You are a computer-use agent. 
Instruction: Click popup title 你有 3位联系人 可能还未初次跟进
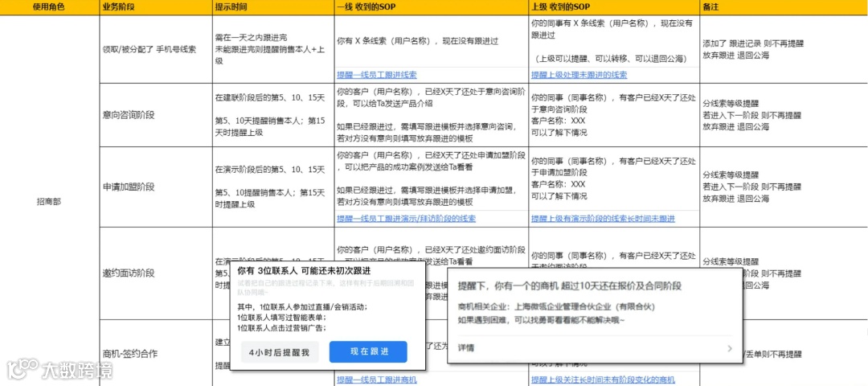pos(304,271)
